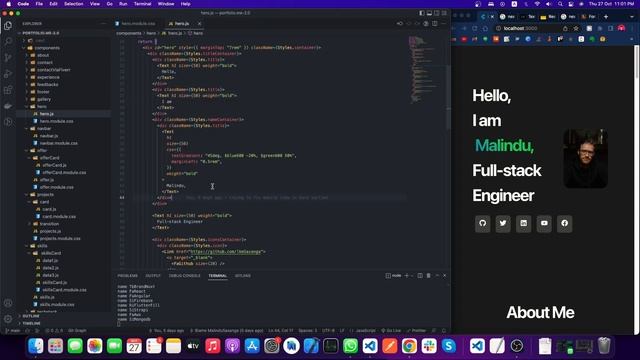Open the Selection menu in the menu bar
The width and height of the screenshot is (640, 360).
(x=73, y=4)
